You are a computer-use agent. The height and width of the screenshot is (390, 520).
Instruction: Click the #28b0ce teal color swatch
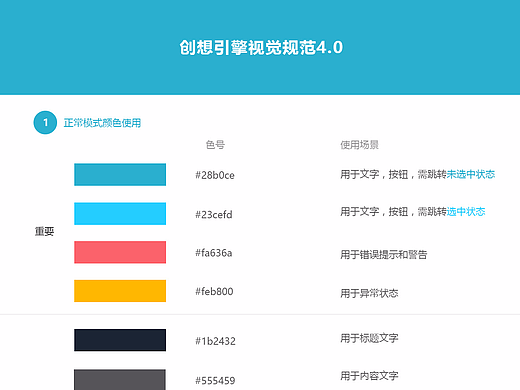click(x=120, y=174)
